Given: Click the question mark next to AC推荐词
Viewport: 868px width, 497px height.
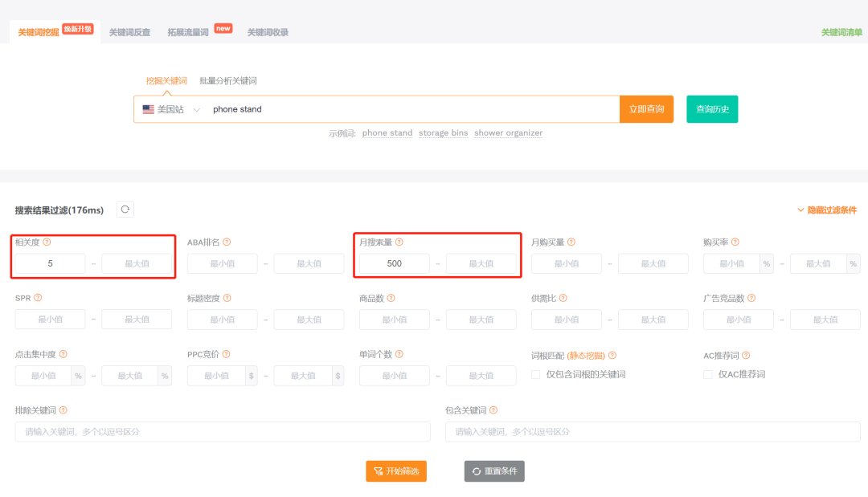Looking at the screenshot, I should pyautogui.click(x=743, y=353).
